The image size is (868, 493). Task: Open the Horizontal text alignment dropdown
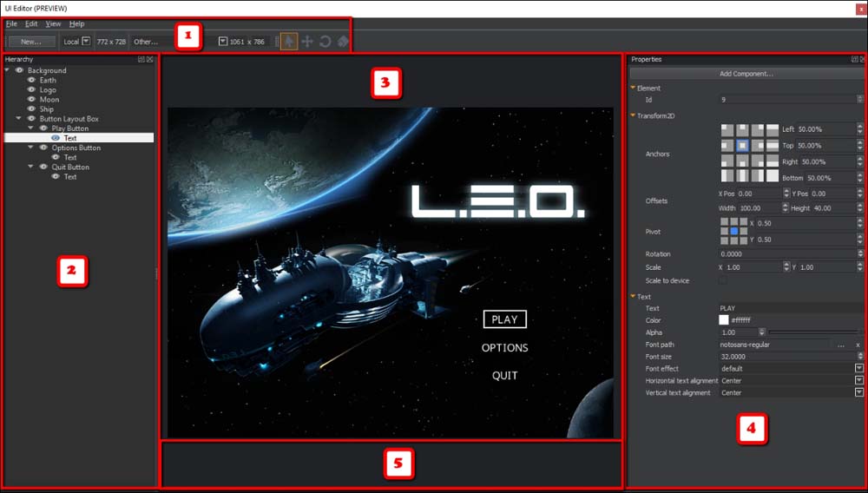click(x=859, y=381)
